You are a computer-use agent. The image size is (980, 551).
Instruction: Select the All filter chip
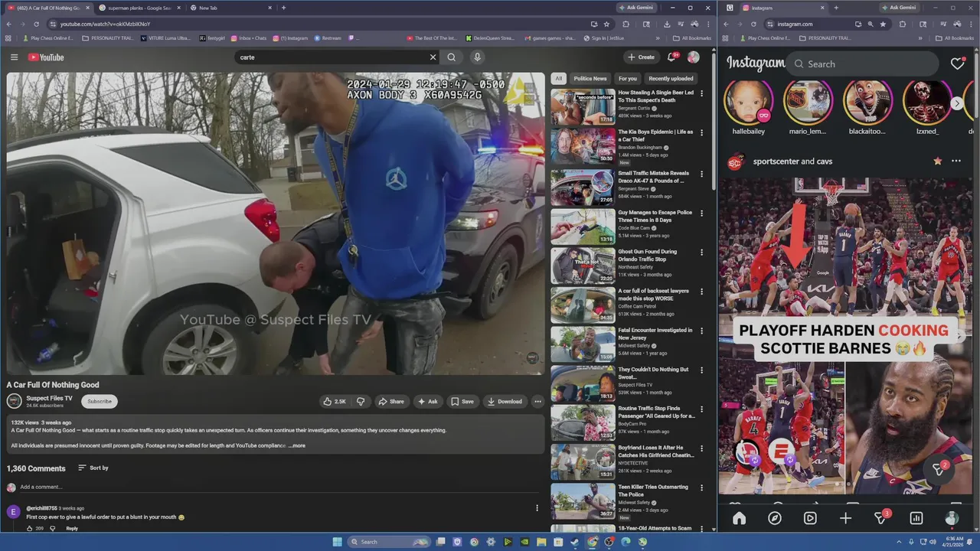coord(559,78)
